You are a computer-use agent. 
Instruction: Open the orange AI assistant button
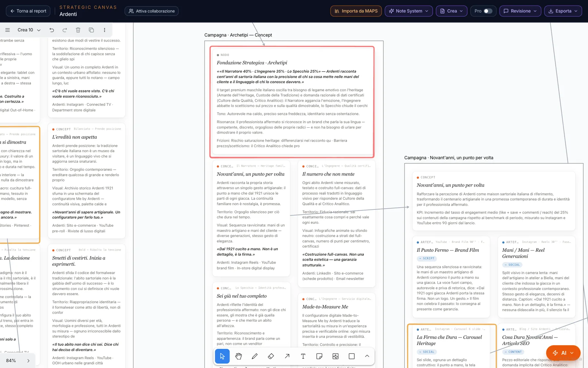point(563,353)
